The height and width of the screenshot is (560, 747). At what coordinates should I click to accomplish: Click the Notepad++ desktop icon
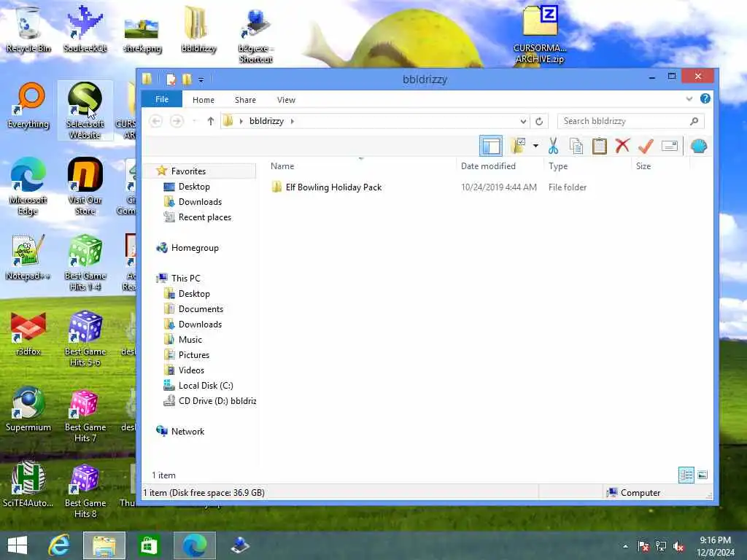[x=28, y=257]
